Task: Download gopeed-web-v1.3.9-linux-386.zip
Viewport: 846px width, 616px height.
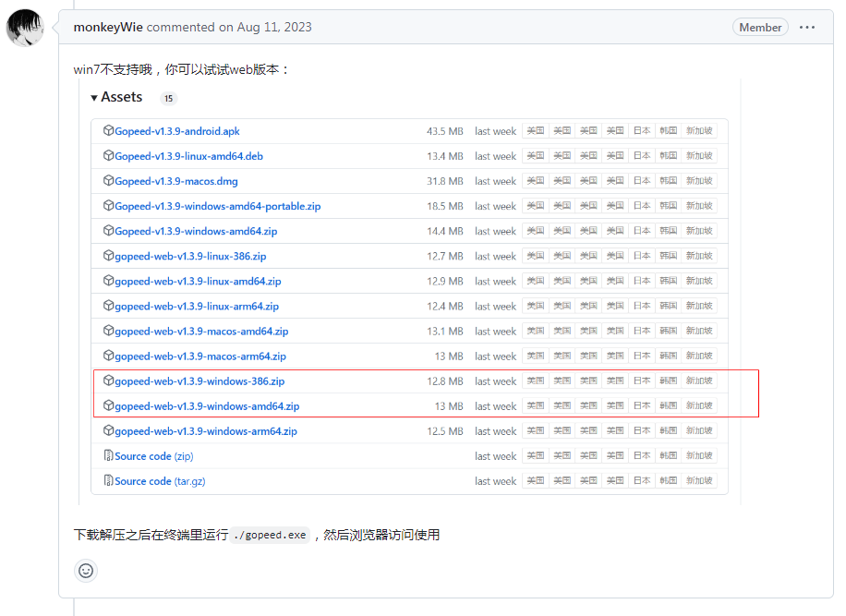Action: click(x=190, y=256)
